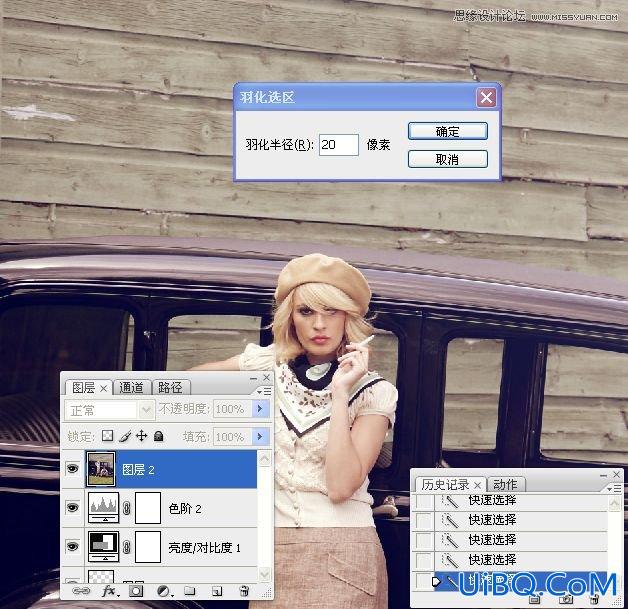Hide the 亮度/对比度 1 layer
The height and width of the screenshot is (609, 628).
click(x=72, y=546)
